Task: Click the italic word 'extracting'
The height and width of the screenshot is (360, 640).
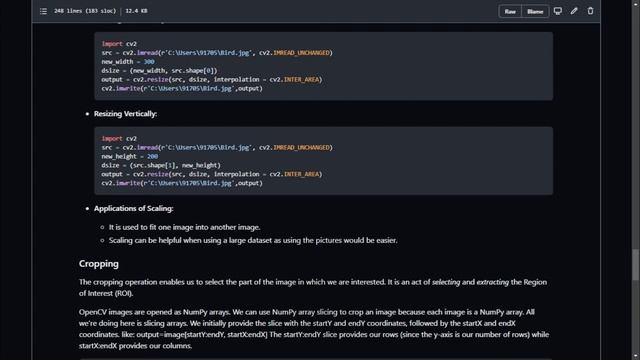Action: click(493, 282)
